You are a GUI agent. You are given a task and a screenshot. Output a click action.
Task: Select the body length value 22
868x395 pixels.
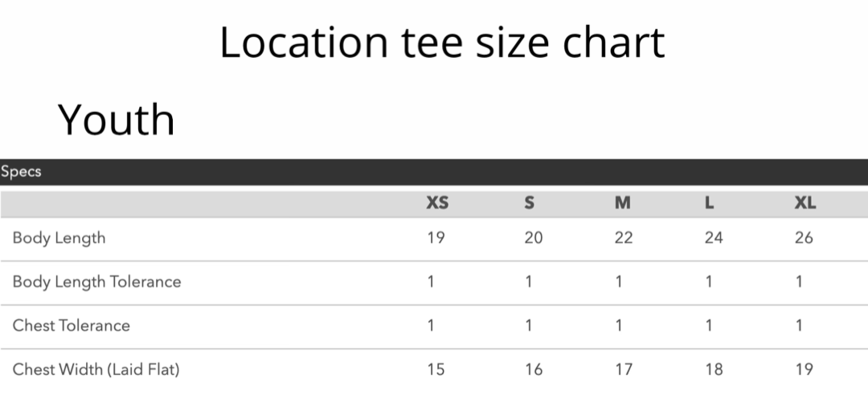[x=623, y=238]
